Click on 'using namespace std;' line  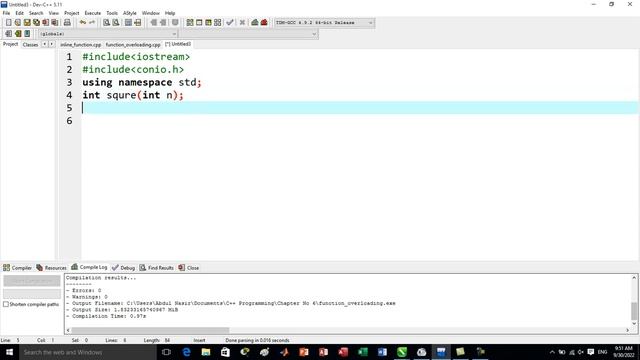[142, 82]
